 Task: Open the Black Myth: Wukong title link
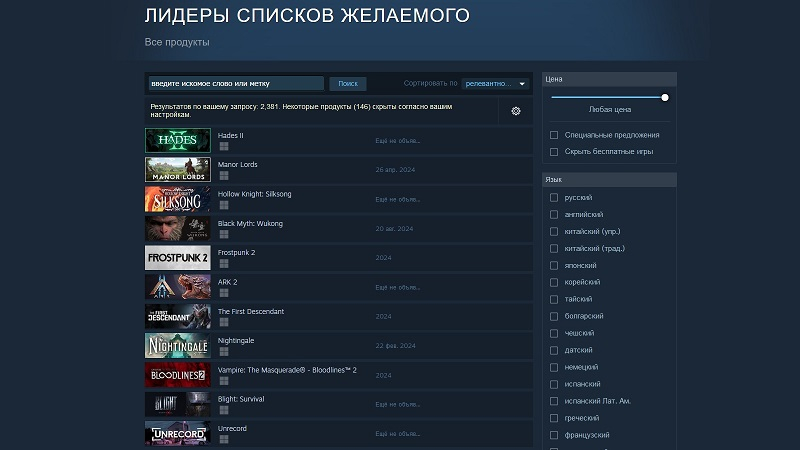point(250,224)
